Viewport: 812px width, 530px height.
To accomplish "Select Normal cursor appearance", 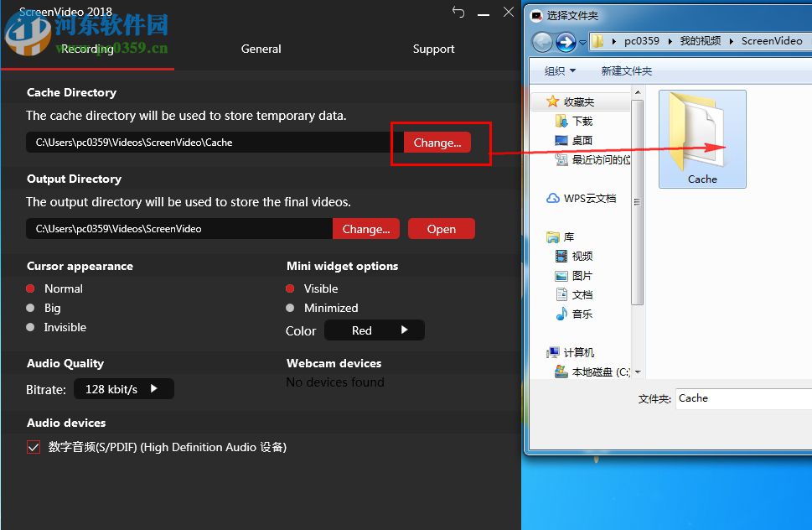I will [30, 288].
